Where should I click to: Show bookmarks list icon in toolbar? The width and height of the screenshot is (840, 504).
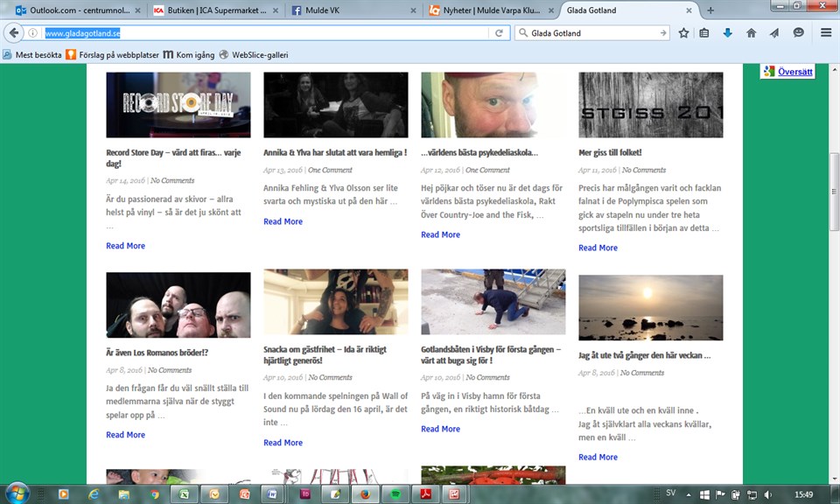(704, 33)
